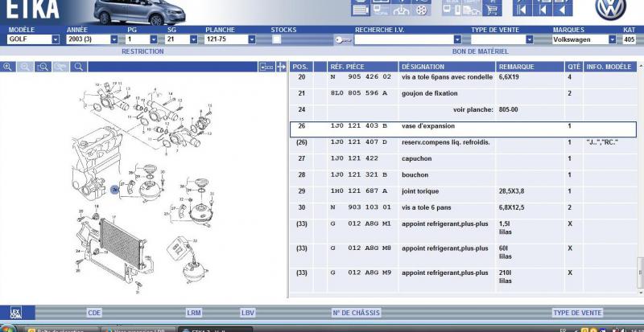Open the Marques Volkswagen dropdown
Viewport: 644px width, 332px height.
(613, 39)
